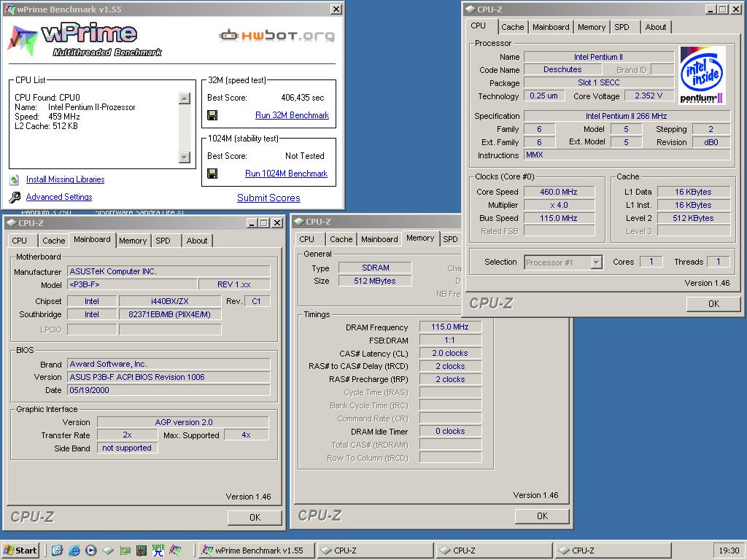
Task: Select About tab in top-right CPU-Z
Action: tap(656, 27)
